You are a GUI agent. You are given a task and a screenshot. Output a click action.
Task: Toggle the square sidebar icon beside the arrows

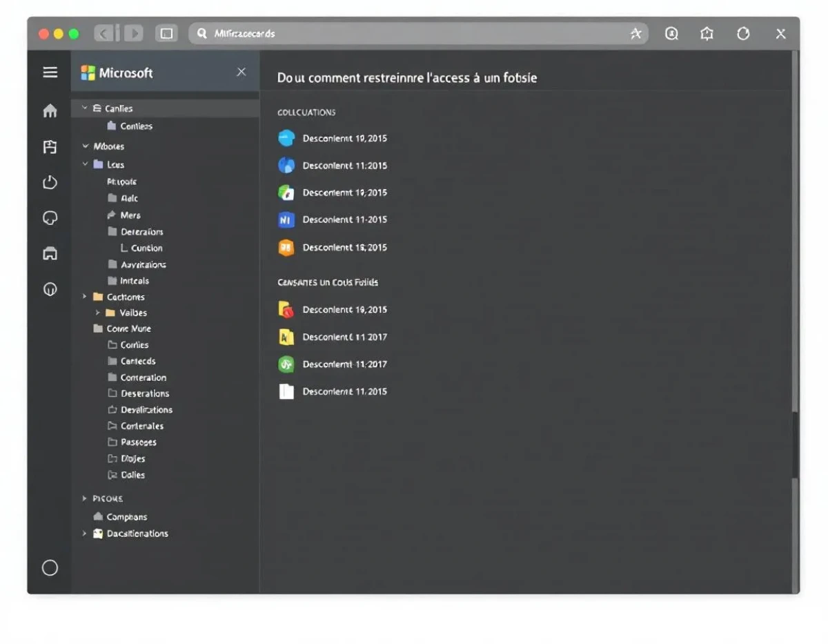click(166, 33)
